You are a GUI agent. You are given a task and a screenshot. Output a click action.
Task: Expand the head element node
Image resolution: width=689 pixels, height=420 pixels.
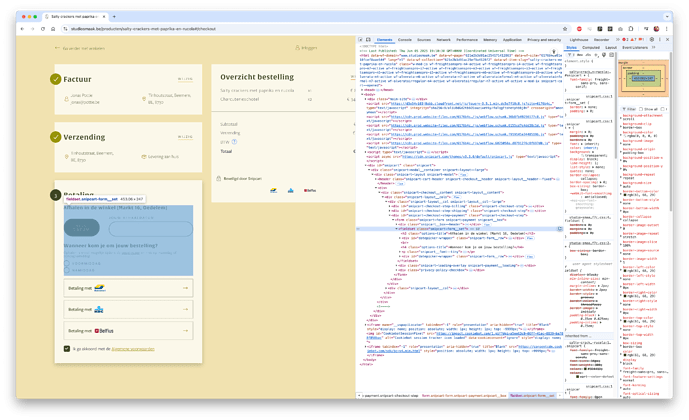362,90
